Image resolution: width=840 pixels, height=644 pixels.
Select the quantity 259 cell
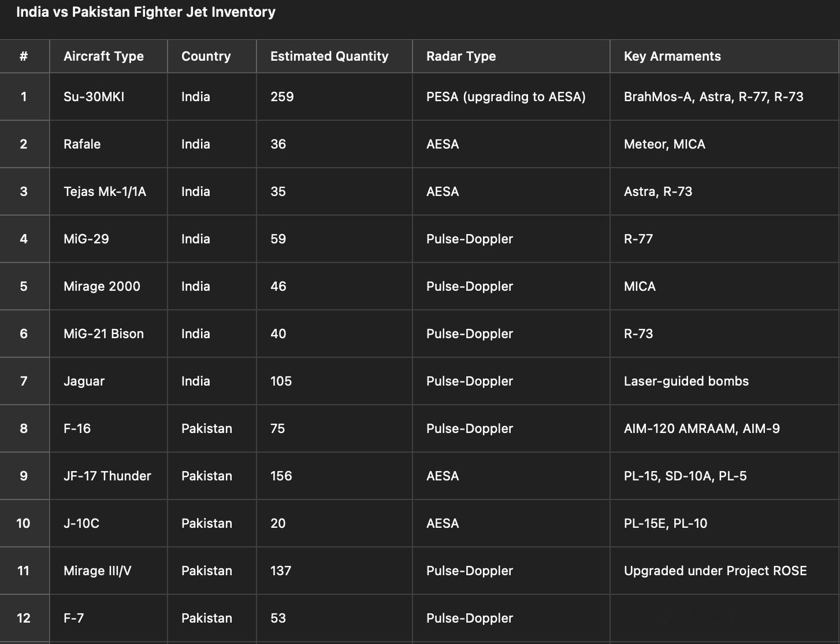334,97
